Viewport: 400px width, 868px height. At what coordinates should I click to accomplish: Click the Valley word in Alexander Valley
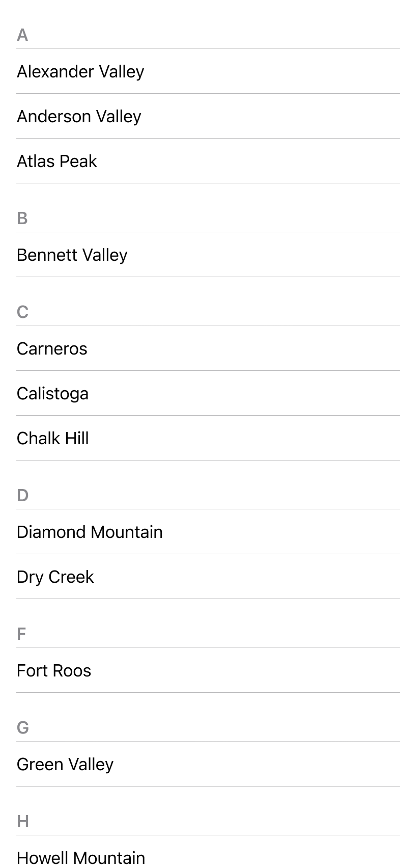121,72
